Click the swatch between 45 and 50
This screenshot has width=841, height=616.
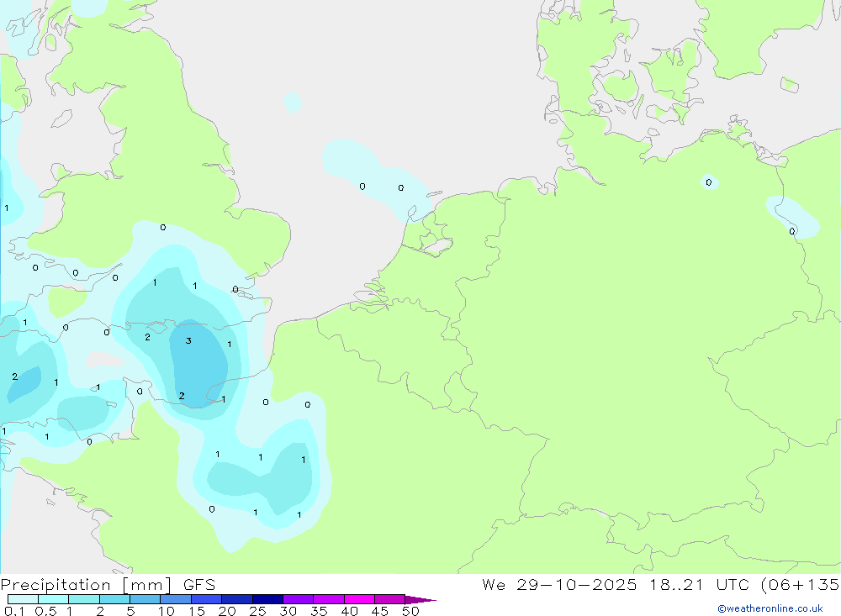click(x=390, y=599)
